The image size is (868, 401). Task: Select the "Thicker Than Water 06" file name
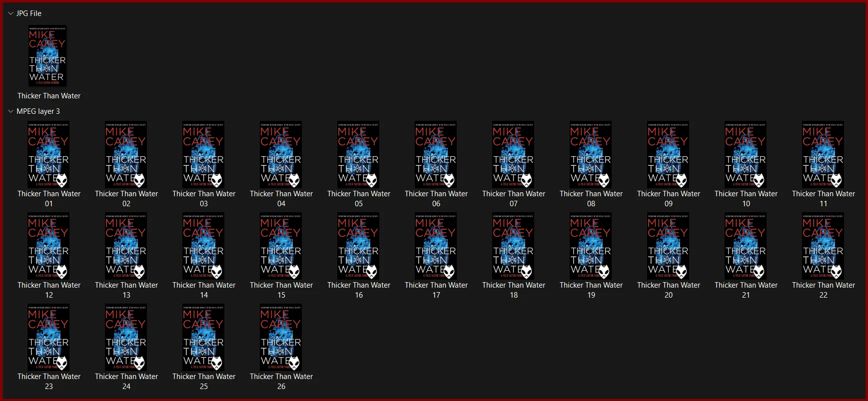pyautogui.click(x=436, y=199)
